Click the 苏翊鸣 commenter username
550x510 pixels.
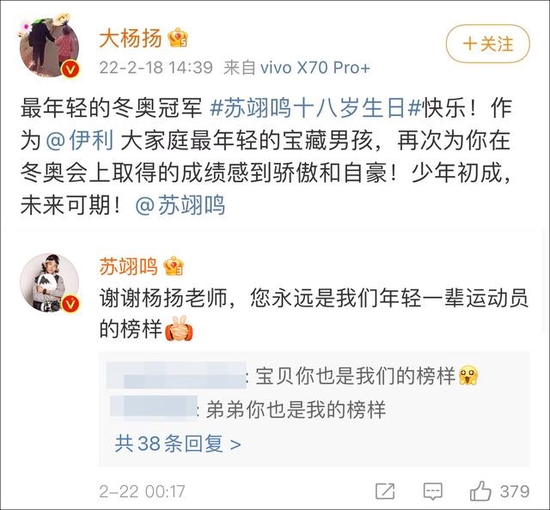coord(129,266)
